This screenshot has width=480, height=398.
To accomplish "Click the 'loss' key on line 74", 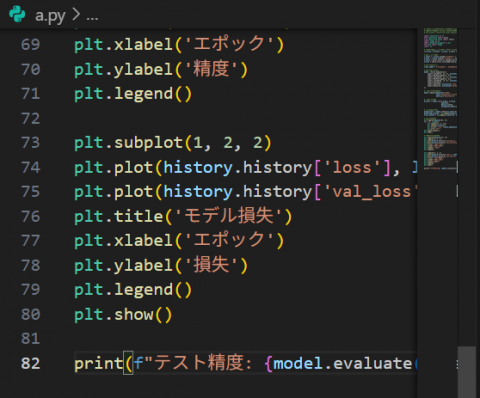I will [x=352, y=167].
